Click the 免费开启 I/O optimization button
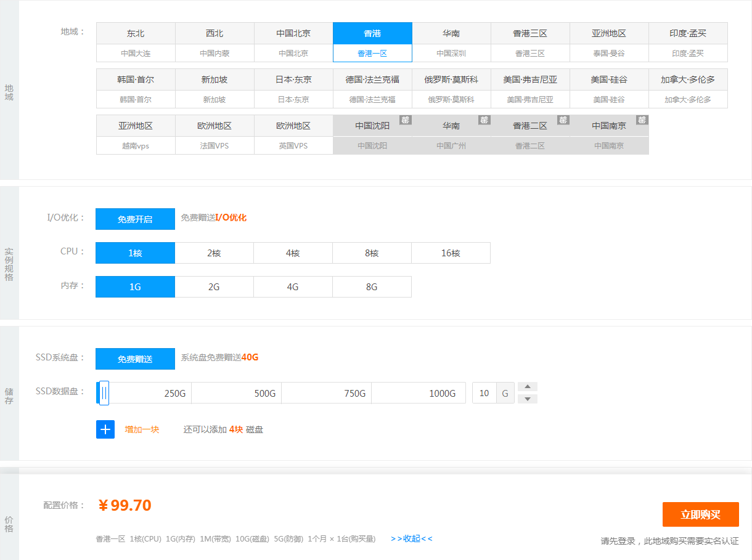Viewport: 752px width, 560px height. click(135, 219)
